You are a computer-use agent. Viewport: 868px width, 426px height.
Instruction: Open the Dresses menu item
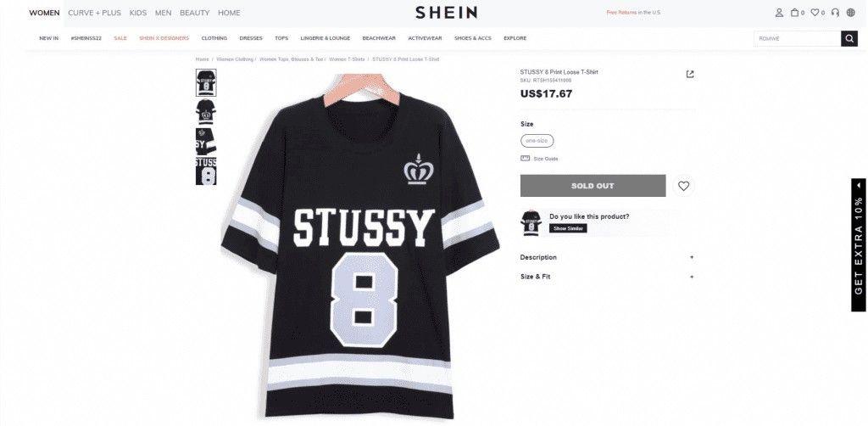[x=251, y=38]
